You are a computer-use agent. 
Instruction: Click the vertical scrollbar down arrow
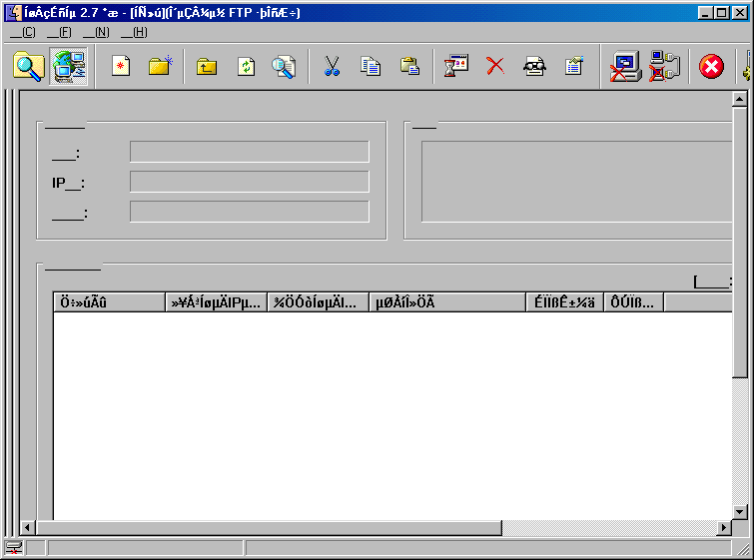click(x=740, y=512)
